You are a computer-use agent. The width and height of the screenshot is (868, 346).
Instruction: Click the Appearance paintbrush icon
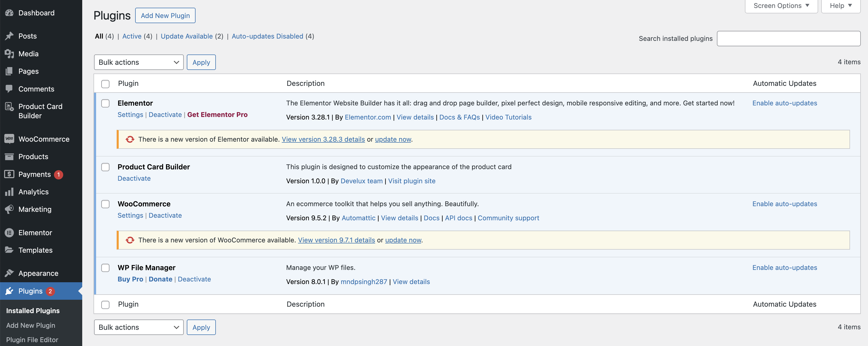click(10, 273)
